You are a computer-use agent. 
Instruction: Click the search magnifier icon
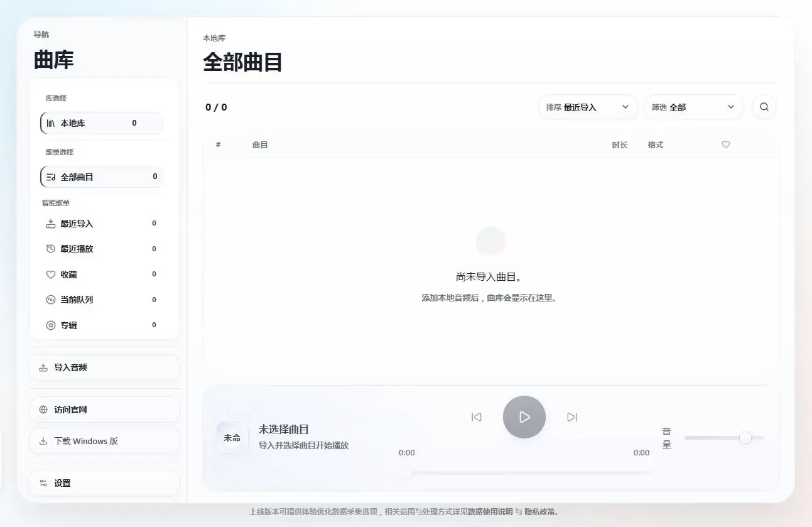click(x=764, y=107)
